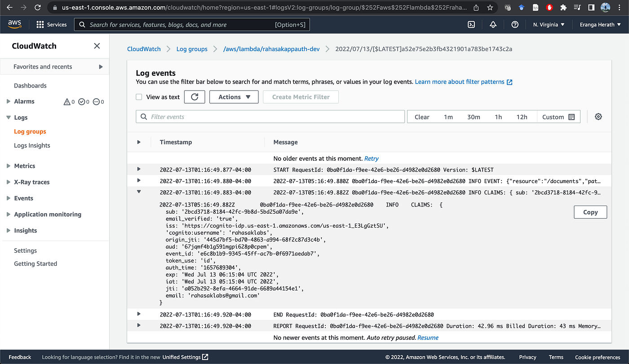This screenshot has height=364, width=629.
Task: Toggle the View as text checkbox
Action: click(139, 97)
